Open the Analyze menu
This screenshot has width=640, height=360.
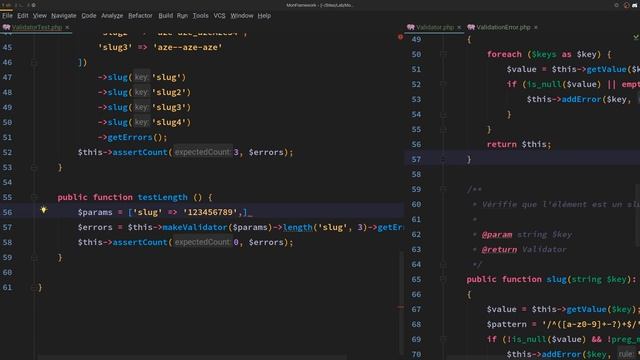click(x=112, y=16)
